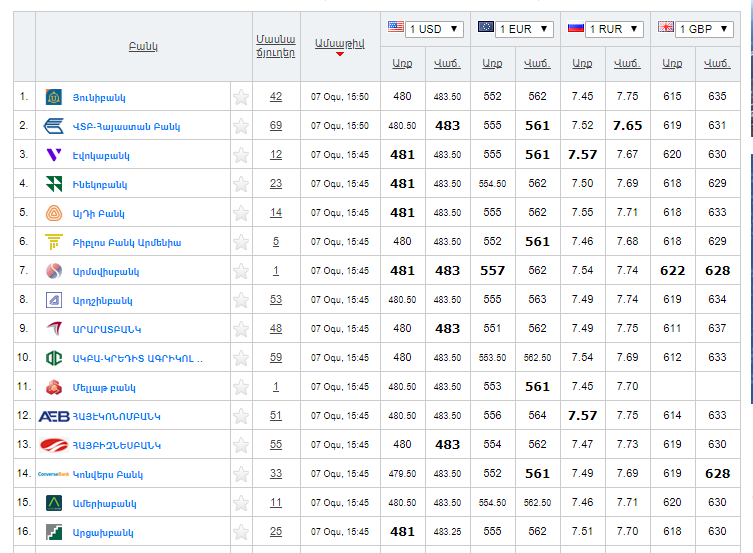
Task: Sort by GBP Առք buy column header
Action: (x=672, y=63)
